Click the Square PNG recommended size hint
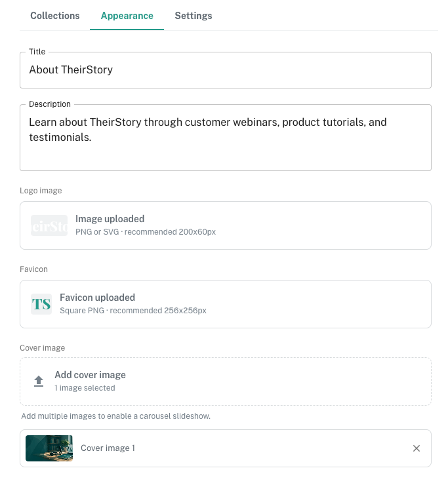This screenshot has height=485, width=448. pyautogui.click(x=133, y=311)
